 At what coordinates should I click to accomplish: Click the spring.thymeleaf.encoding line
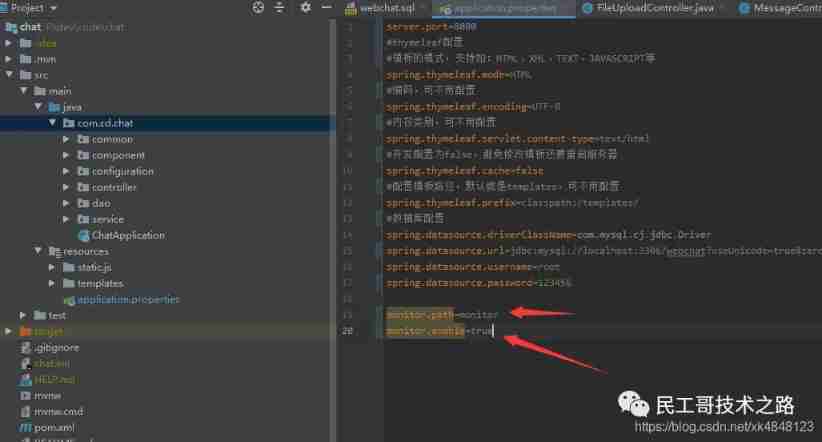coord(473,107)
